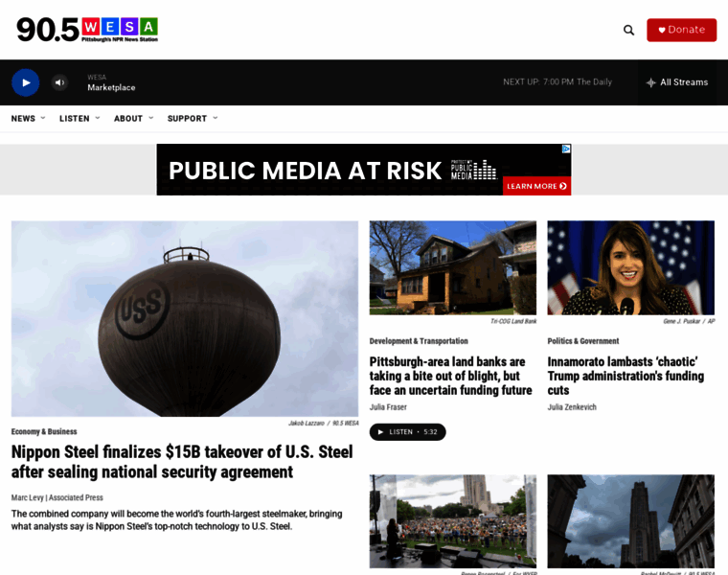The image size is (728, 575).
Task: Open the NEWS menu item
Action: [x=23, y=119]
